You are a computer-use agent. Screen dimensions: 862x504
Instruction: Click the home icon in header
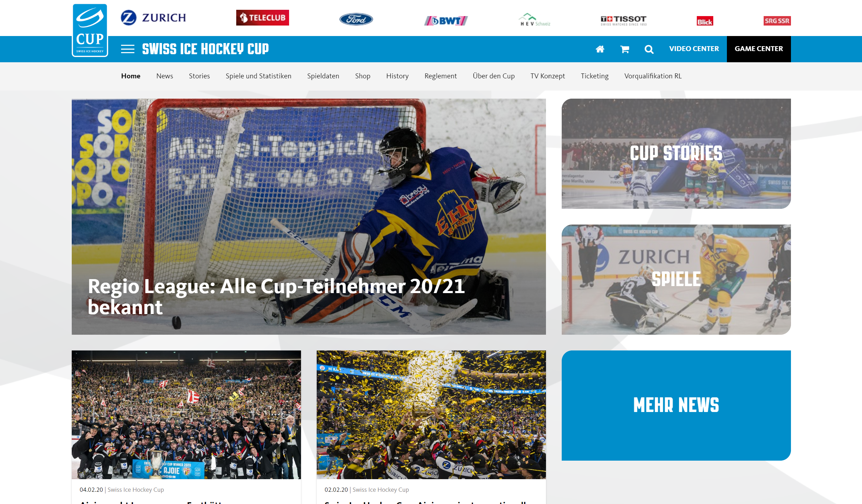click(x=600, y=49)
